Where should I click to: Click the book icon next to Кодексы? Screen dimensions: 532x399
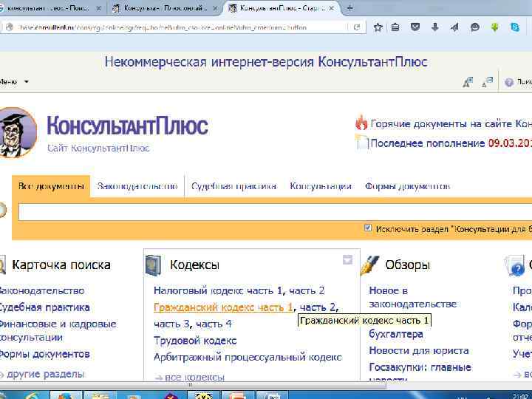[153, 265]
